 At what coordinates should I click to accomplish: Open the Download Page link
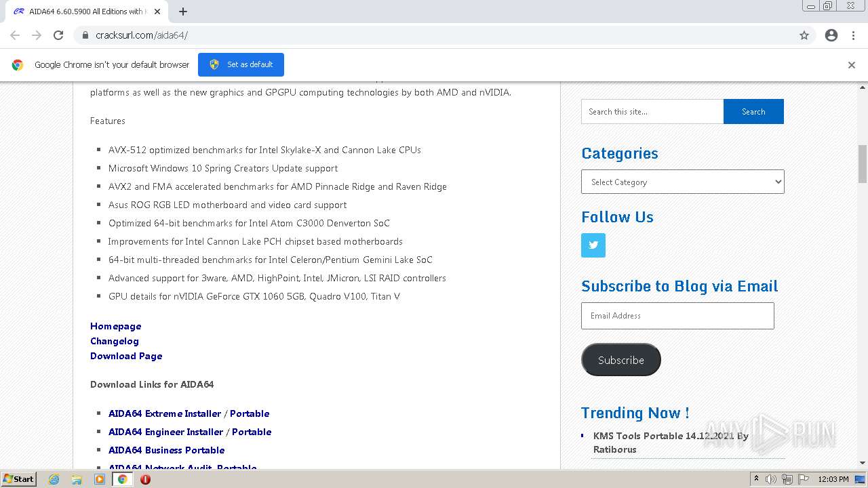point(126,356)
